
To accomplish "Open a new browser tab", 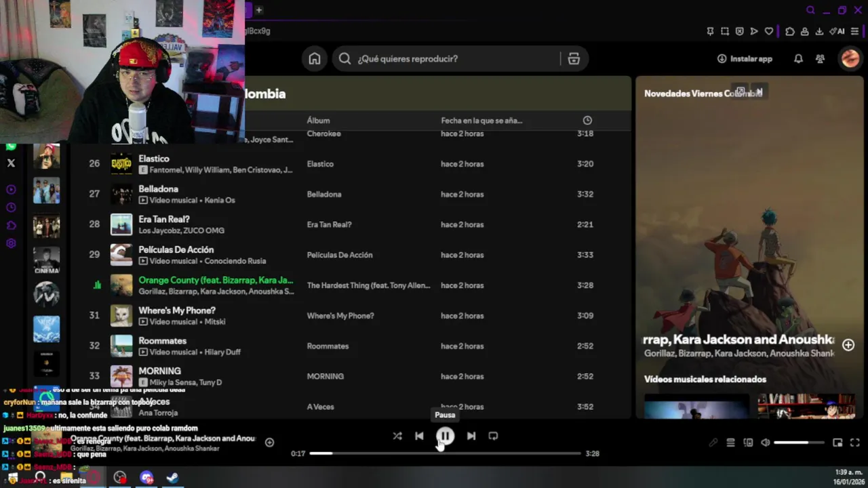I will click(258, 9).
